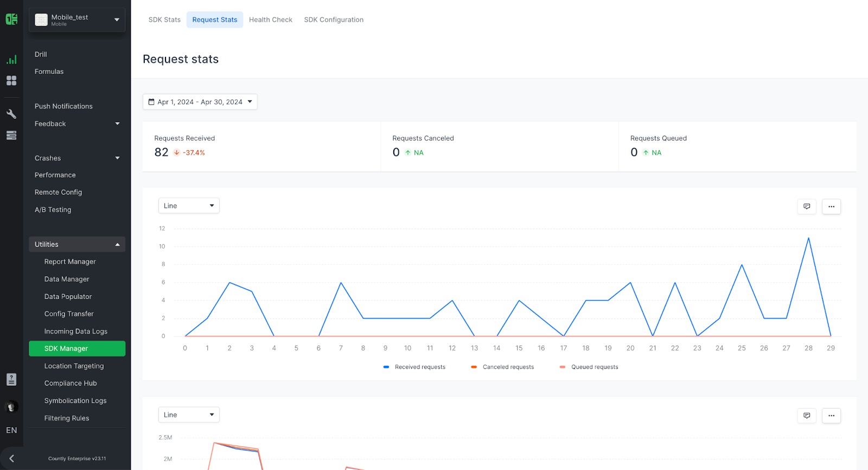Viewport: 868px width, 470px height.
Task: Open the server stack sidebar icon
Action: 11,135
